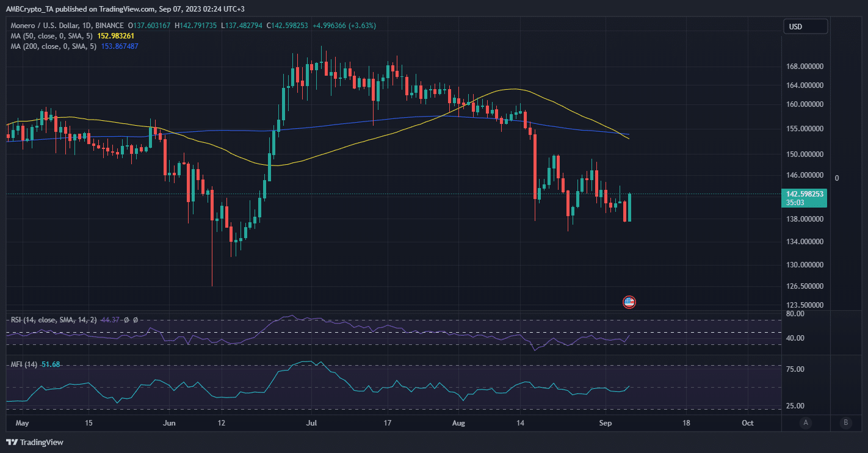Click the 168.000000 price axis label
Viewport: 868px width, 453px height.
point(803,67)
